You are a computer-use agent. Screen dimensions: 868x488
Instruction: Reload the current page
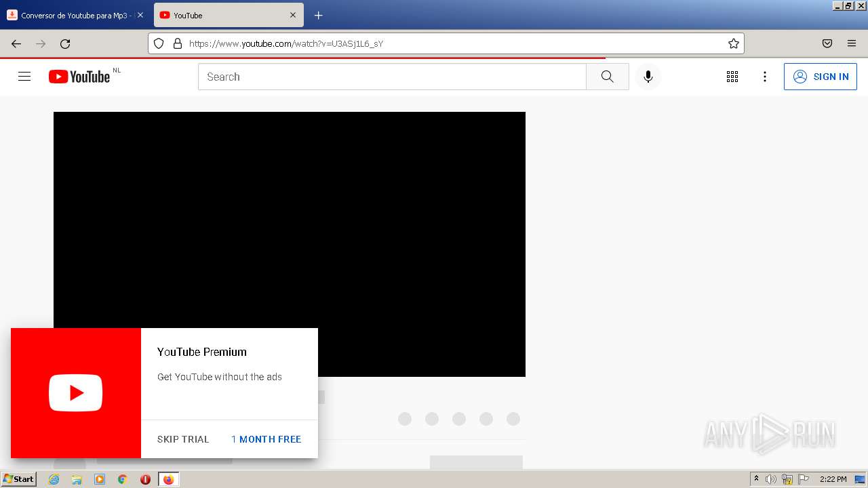click(x=65, y=43)
